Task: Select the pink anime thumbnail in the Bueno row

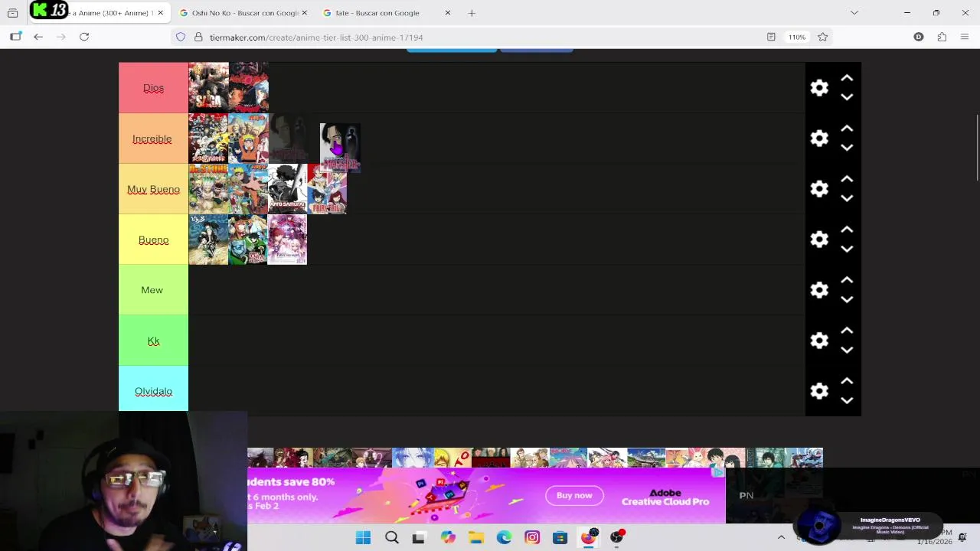Action: (288, 240)
